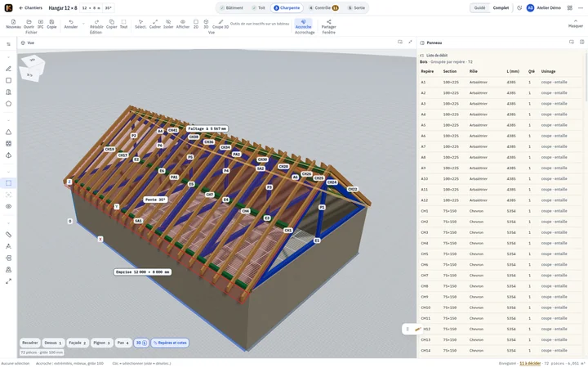Activate the Sélect. pointer tool
588x368 pixels.
(140, 24)
